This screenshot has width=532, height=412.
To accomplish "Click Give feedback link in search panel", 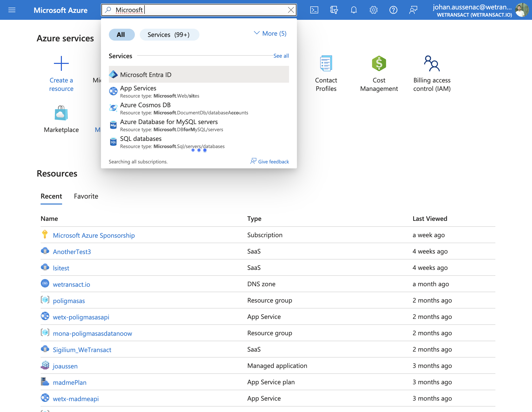I will point(269,161).
